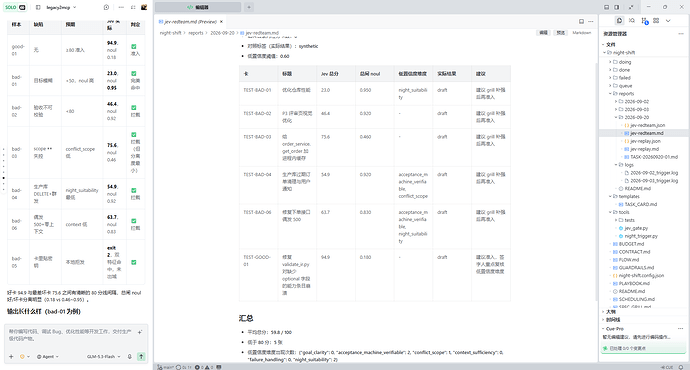Toggle the SOLO mode switch
690x370 pixels.
click(15, 7)
